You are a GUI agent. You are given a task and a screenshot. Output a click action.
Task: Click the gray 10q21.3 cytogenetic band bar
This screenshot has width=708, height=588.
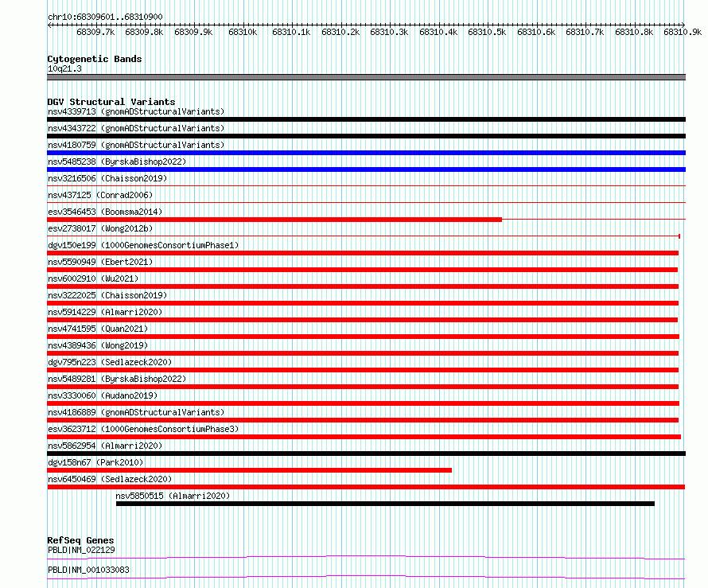coord(366,77)
